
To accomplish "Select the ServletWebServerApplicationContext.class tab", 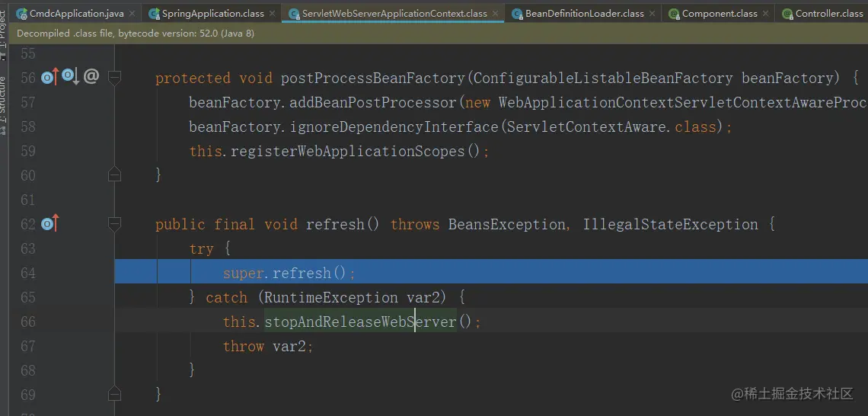I will tap(393, 13).
